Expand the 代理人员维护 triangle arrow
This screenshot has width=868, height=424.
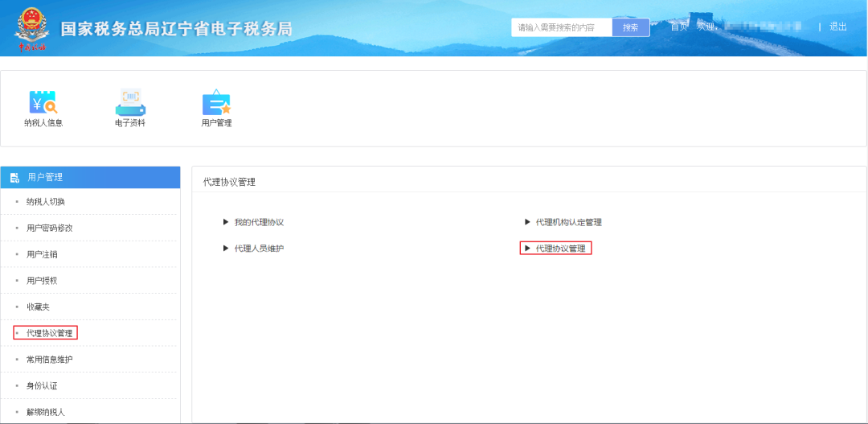pyautogui.click(x=226, y=249)
